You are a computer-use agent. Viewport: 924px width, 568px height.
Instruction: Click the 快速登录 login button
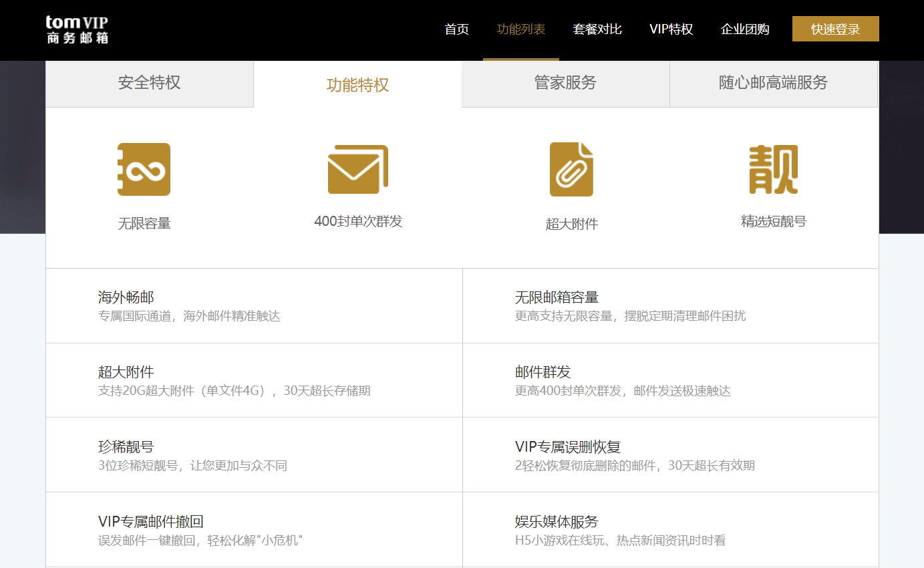[835, 29]
